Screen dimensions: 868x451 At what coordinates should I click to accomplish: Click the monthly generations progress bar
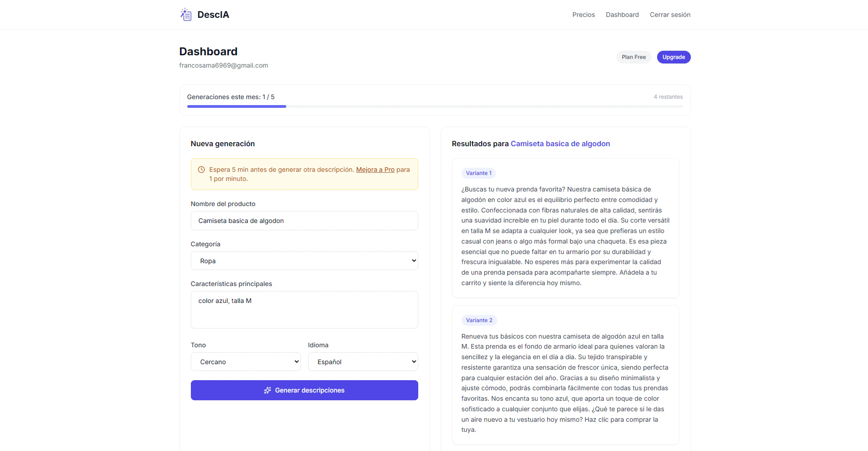(435, 106)
